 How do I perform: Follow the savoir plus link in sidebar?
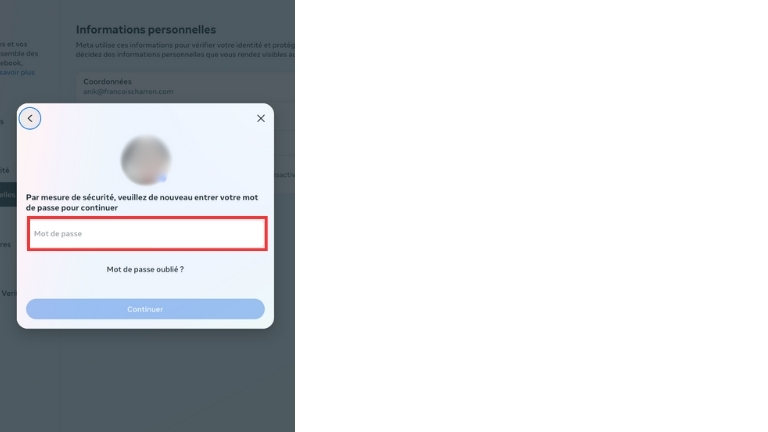[x=18, y=72]
